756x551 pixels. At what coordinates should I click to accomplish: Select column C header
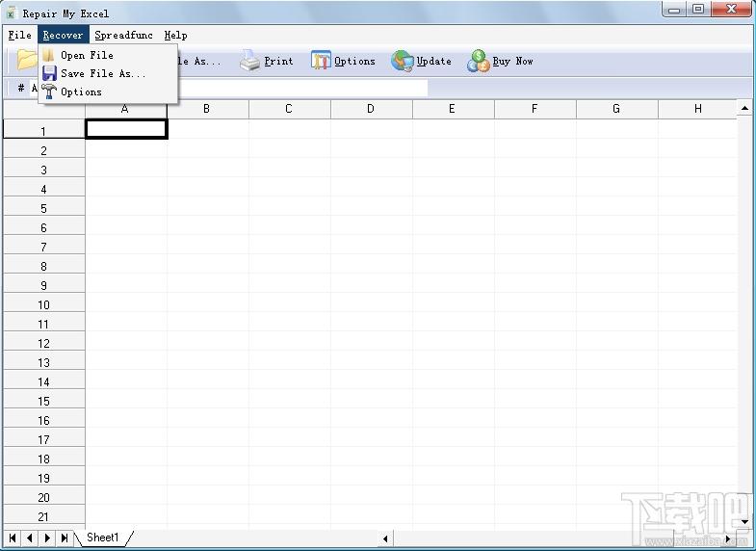[290, 109]
